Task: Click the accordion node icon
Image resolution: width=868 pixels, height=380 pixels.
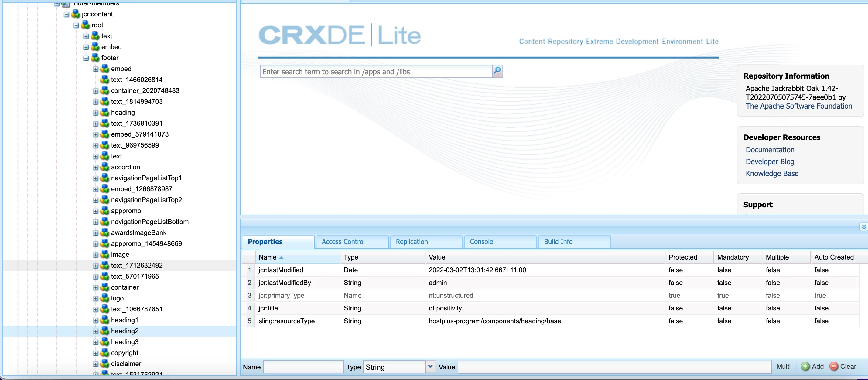Action: click(105, 167)
